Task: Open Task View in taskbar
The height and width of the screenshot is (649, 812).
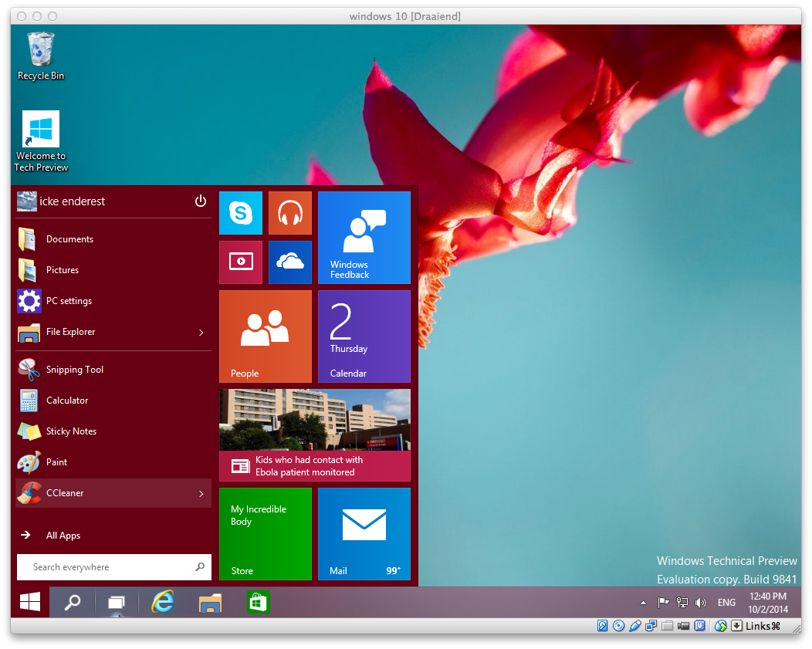Action: (x=117, y=603)
